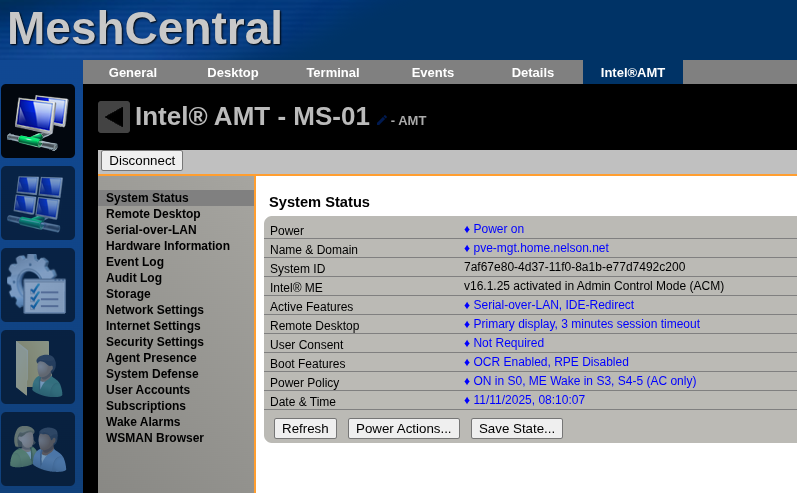Select Network Settings in the side menu

pos(155,310)
